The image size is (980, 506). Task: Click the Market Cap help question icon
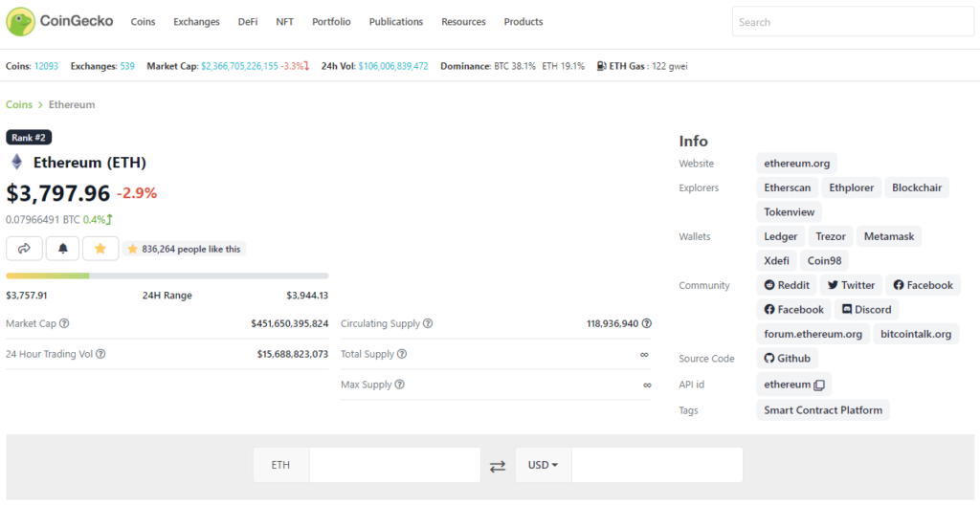(64, 323)
